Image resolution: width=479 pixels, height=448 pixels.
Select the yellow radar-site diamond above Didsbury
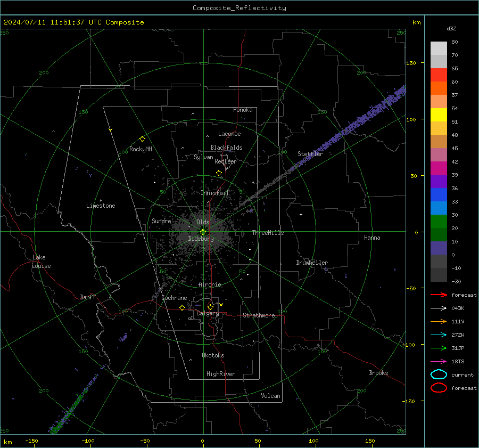tap(203, 232)
